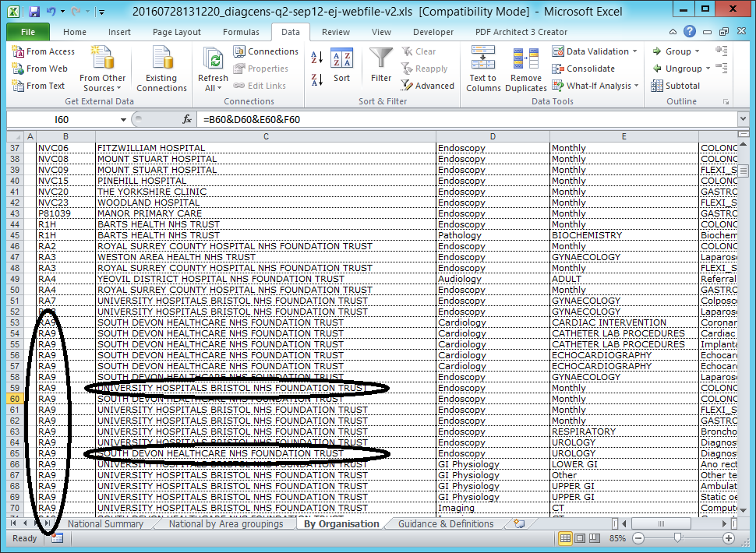Open the Developer tab
Viewport: 756px width, 553px height.
[433, 32]
